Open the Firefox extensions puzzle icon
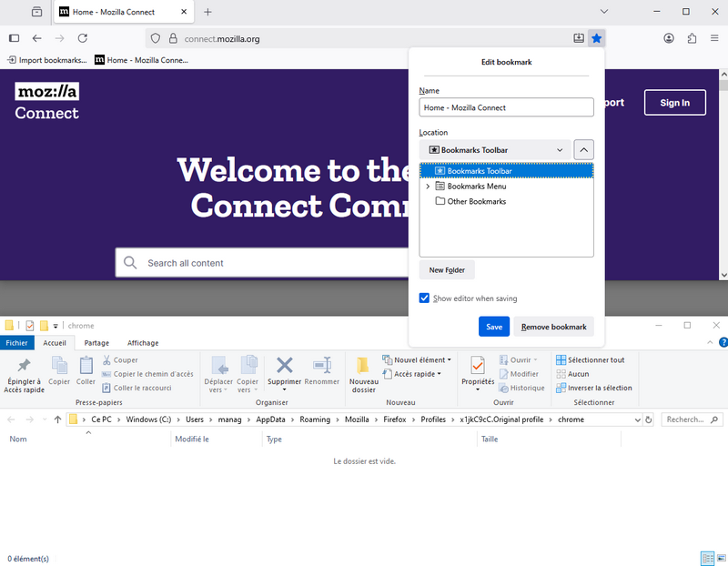728x566 pixels. (692, 38)
